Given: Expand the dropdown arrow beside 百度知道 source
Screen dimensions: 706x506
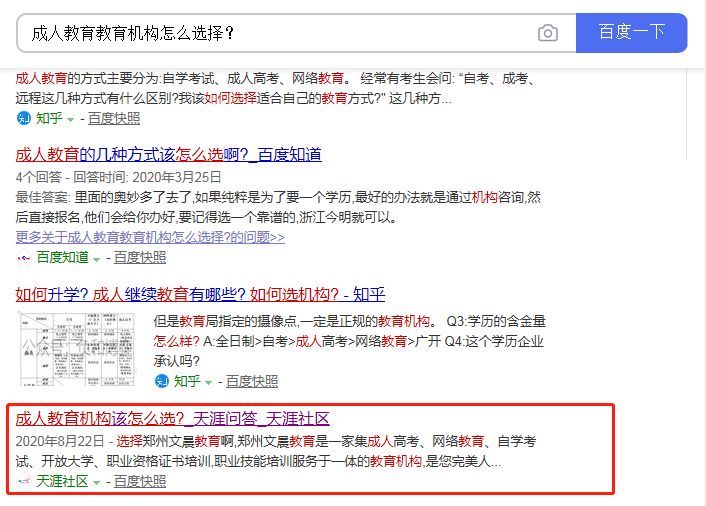Looking at the screenshot, I should [x=98, y=258].
